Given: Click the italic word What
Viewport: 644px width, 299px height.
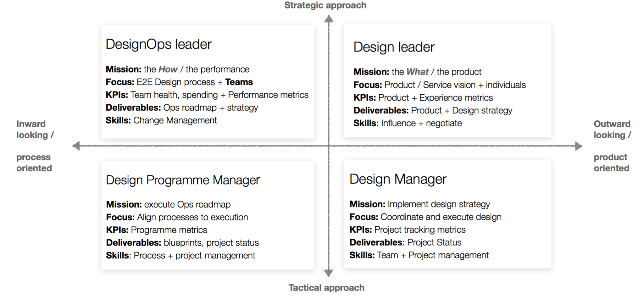Looking at the screenshot, I should [417, 72].
